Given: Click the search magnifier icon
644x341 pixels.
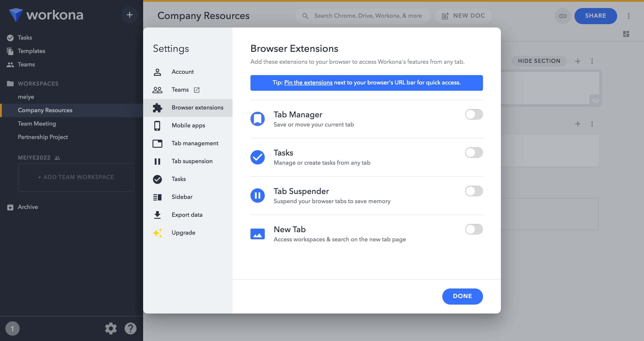Looking at the screenshot, I should coord(305,16).
